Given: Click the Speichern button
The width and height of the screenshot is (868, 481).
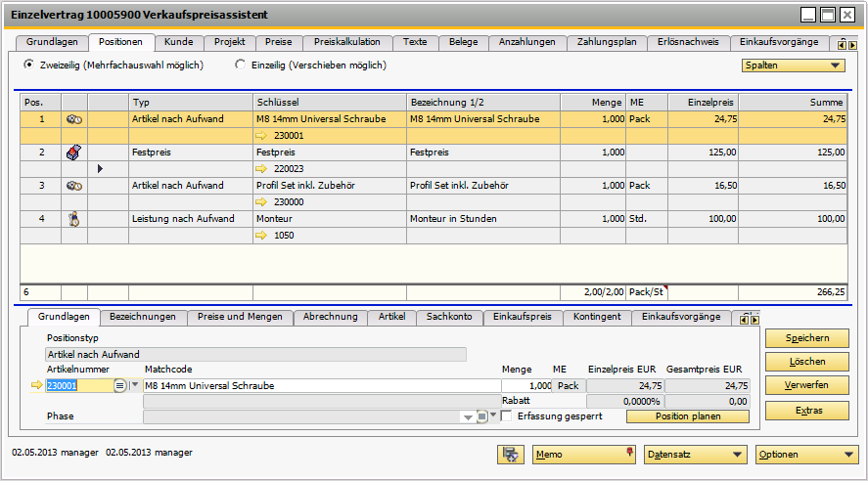Looking at the screenshot, I should click(x=806, y=338).
